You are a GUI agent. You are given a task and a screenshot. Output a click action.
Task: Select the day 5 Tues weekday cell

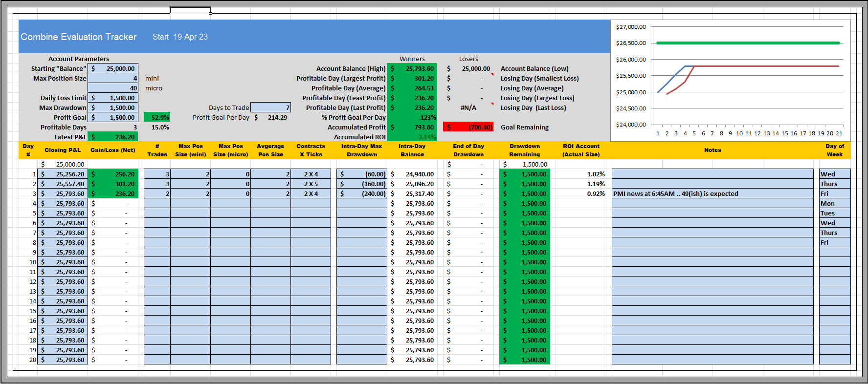coord(835,213)
